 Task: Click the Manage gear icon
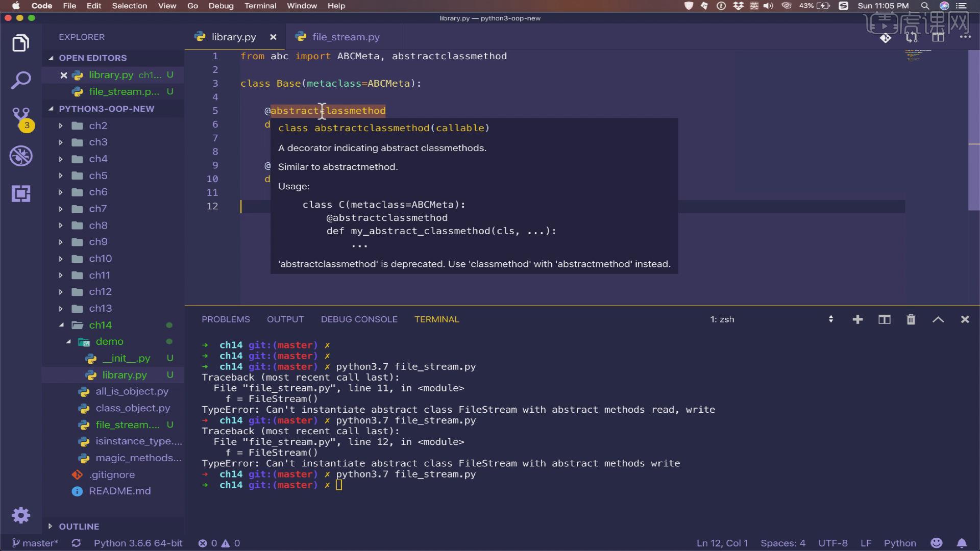[20, 515]
